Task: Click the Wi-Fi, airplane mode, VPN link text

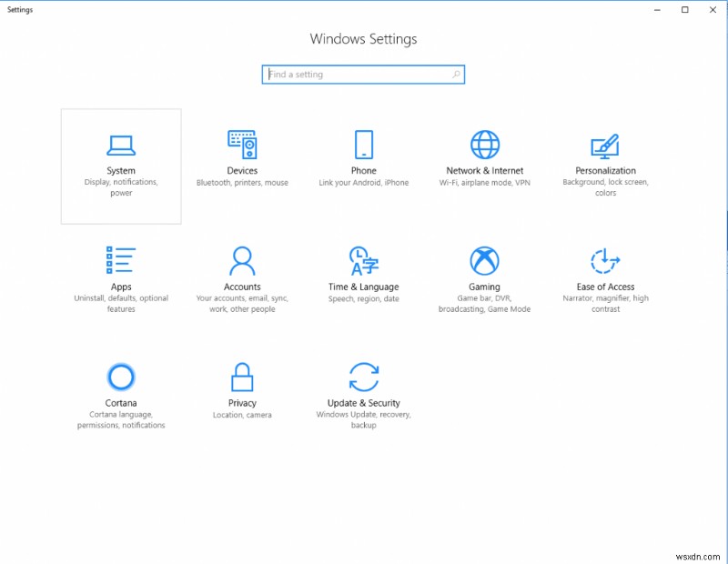Action: pyautogui.click(x=484, y=182)
